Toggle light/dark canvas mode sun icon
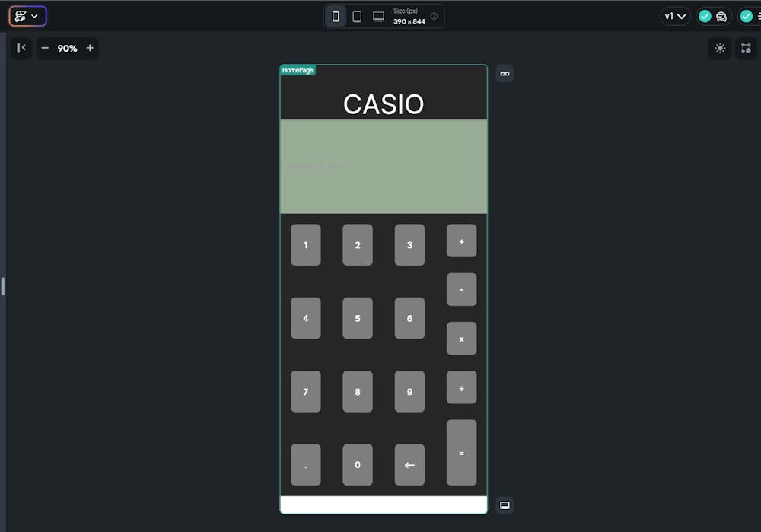Image resolution: width=761 pixels, height=532 pixels. coord(720,48)
